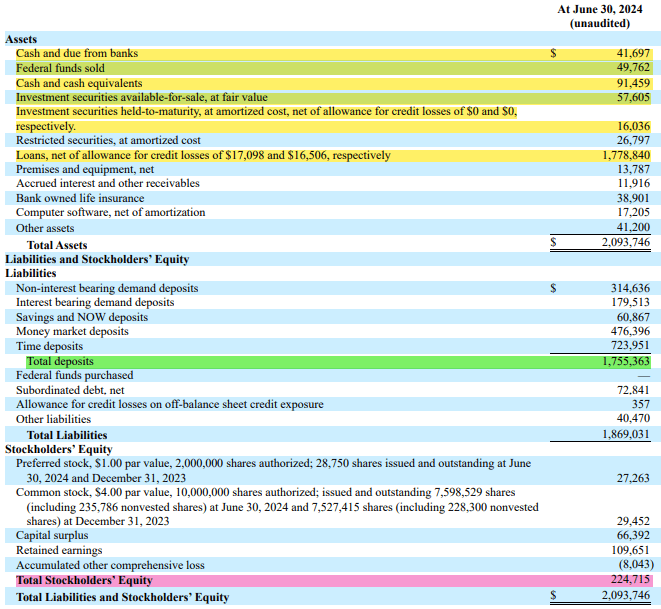Click the available-for-sale securities value 57,605
Image resolution: width=661 pixels, height=609 pixels.
tap(628, 98)
